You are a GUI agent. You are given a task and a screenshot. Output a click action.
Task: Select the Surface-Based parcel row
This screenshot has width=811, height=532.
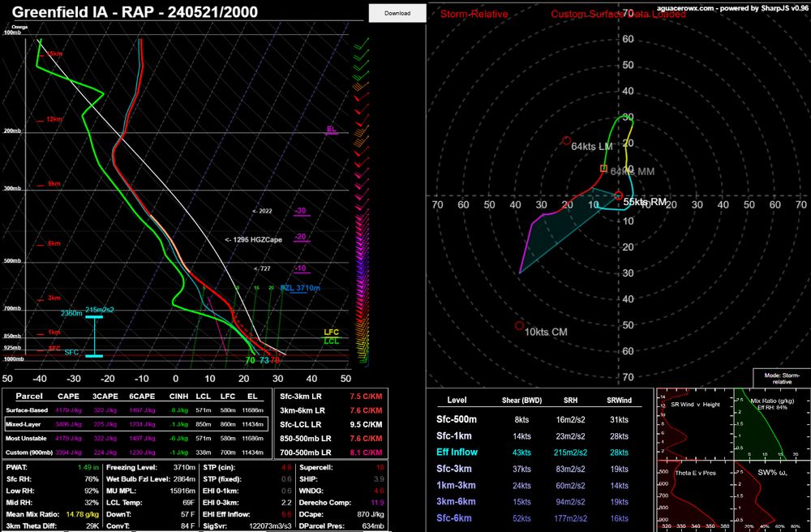[135, 410]
